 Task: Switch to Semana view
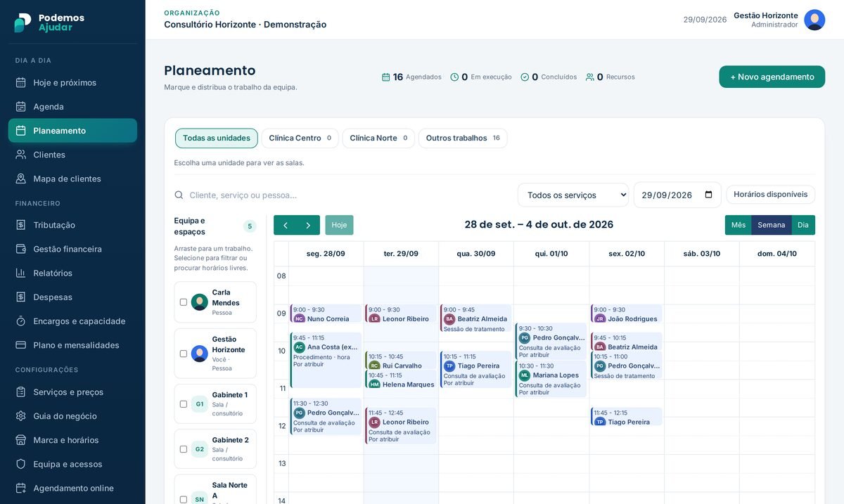pyautogui.click(x=772, y=225)
